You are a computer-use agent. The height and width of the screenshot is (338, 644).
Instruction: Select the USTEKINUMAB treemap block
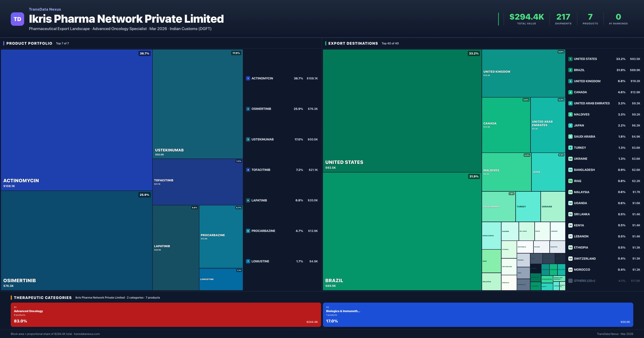(x=197, y=104)
